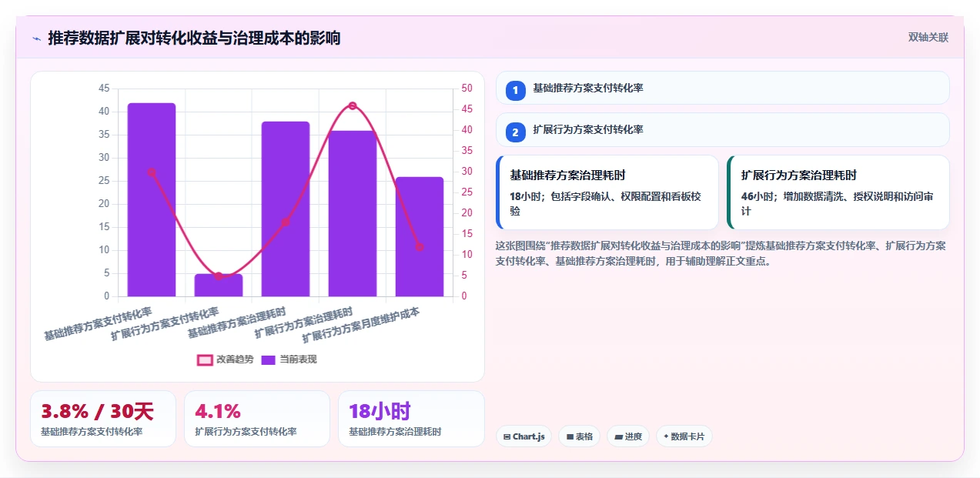This screenshot has height=478, width=980.
Task: Click the 进度 tag
Action: [628, 436]
